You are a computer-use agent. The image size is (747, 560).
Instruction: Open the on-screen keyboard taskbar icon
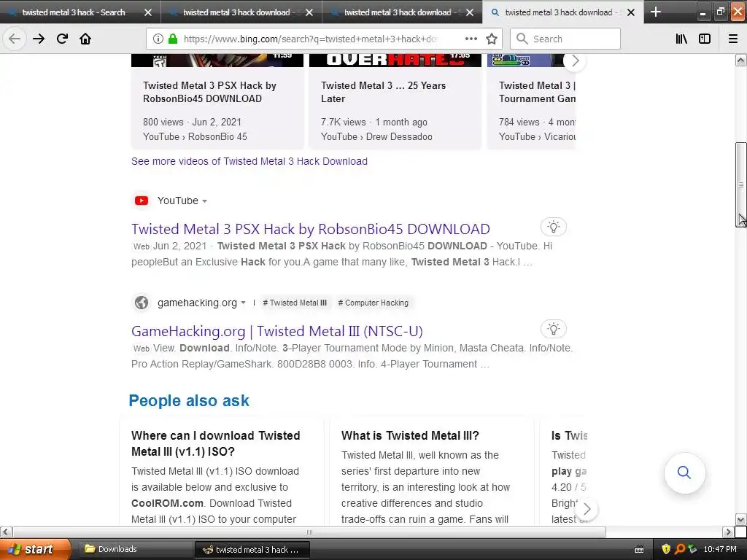tap(639, 550)
